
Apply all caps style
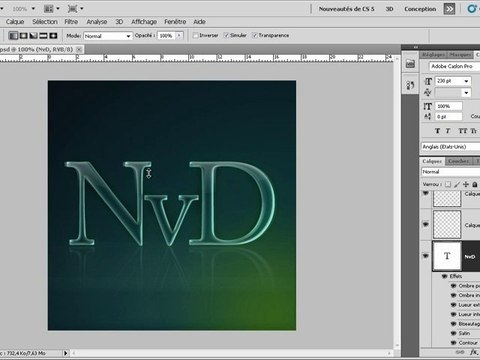click(x=462, y=131)
